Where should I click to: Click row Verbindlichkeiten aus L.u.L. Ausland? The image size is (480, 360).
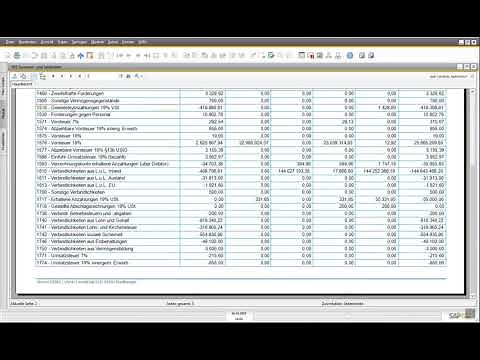click(x=241, y=178)
